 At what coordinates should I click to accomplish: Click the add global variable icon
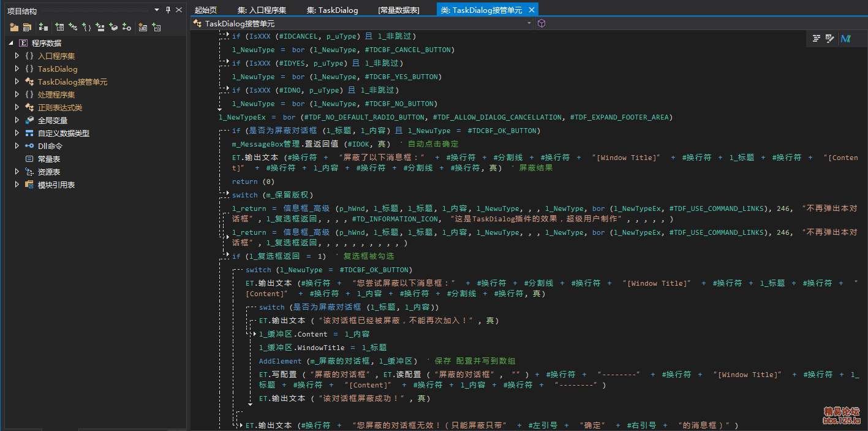click(113, 27)
